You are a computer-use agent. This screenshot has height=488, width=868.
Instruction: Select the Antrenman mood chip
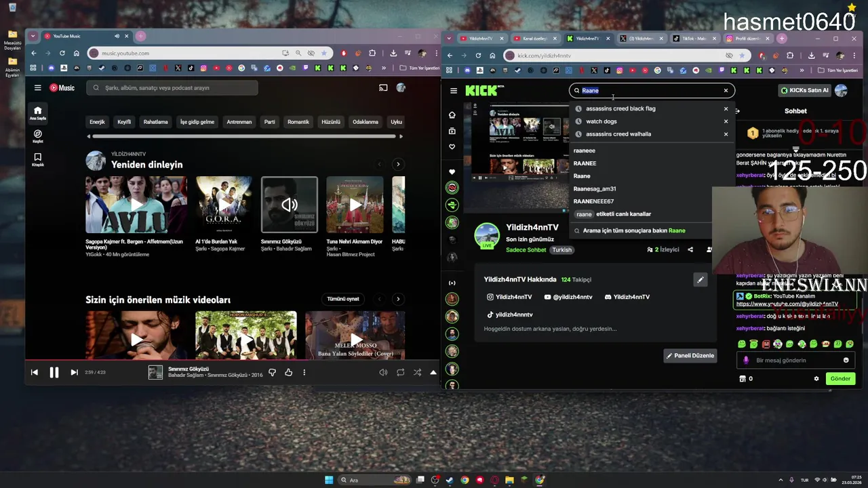click(x=239, y=122)
